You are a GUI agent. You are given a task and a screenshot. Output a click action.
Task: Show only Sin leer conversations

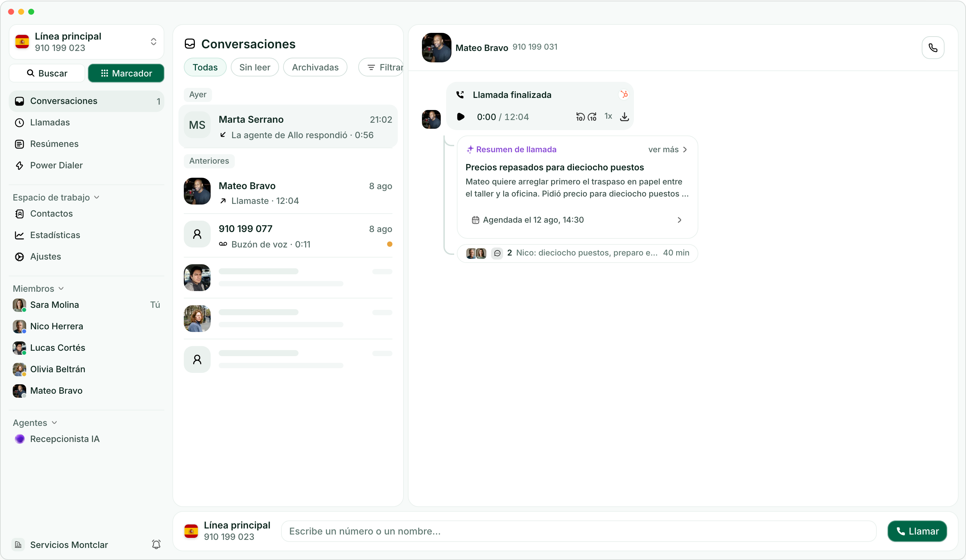click(255, 67)
